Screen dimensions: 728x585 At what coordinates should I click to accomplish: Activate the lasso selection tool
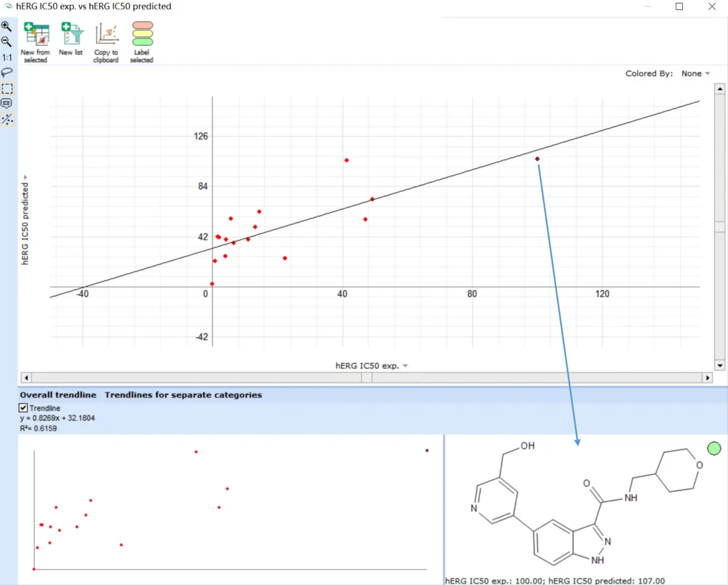7,72
